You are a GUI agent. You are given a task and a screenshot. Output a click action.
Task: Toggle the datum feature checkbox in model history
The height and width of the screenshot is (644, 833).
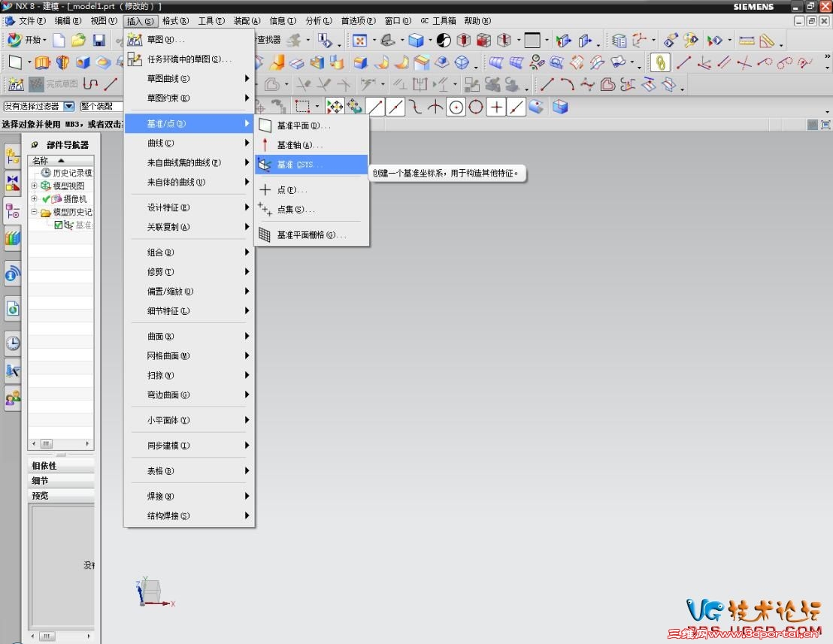[59, 225]
